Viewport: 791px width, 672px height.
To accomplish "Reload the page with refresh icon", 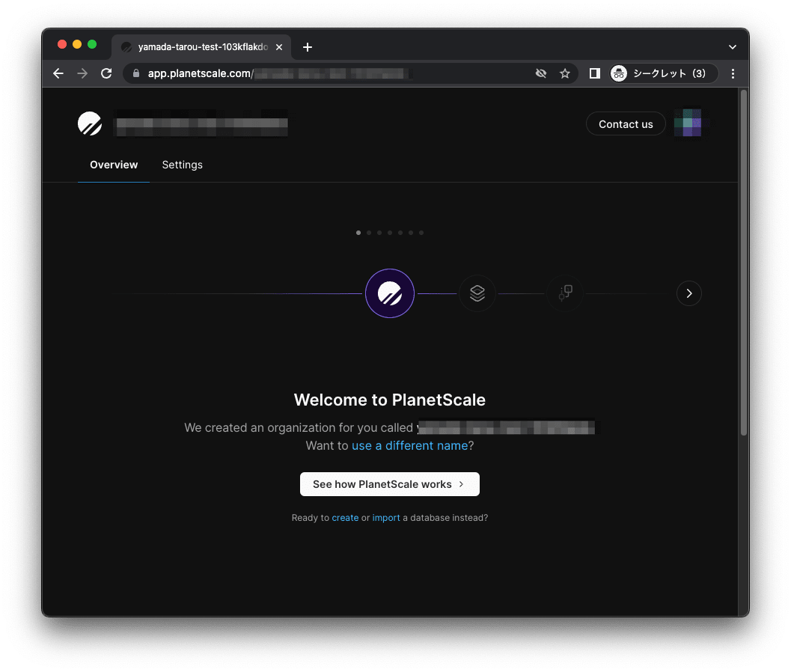I will (x=106, y=73).
